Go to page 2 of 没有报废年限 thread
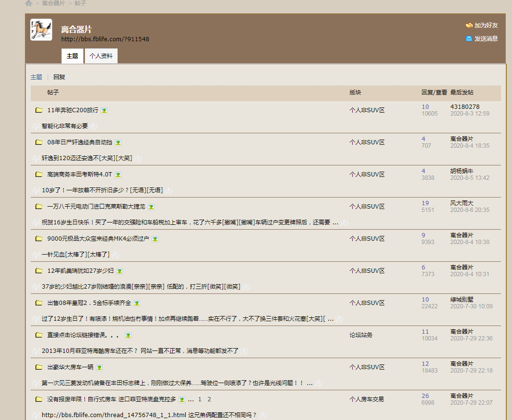Image resolution: width=512 pixels, height=420 pixels. 209,399
